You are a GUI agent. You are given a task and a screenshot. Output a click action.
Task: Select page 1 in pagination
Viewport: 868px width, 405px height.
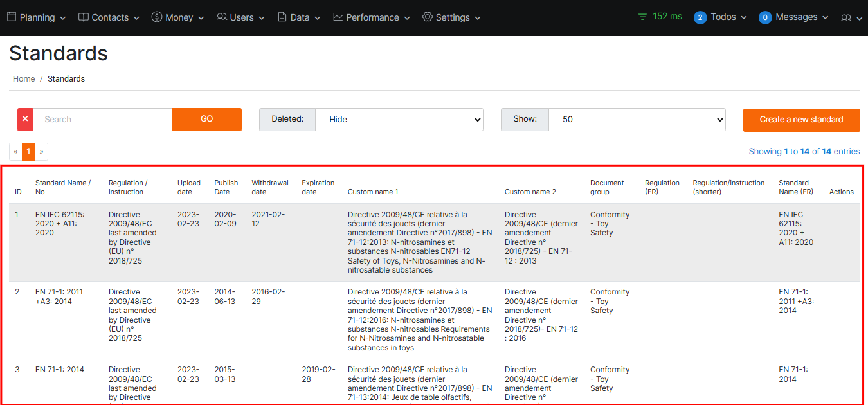tap(28, 152)
